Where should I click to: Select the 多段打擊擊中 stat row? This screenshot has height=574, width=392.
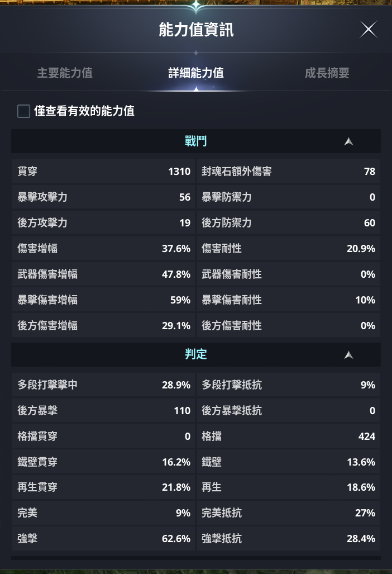coord(103,385)
